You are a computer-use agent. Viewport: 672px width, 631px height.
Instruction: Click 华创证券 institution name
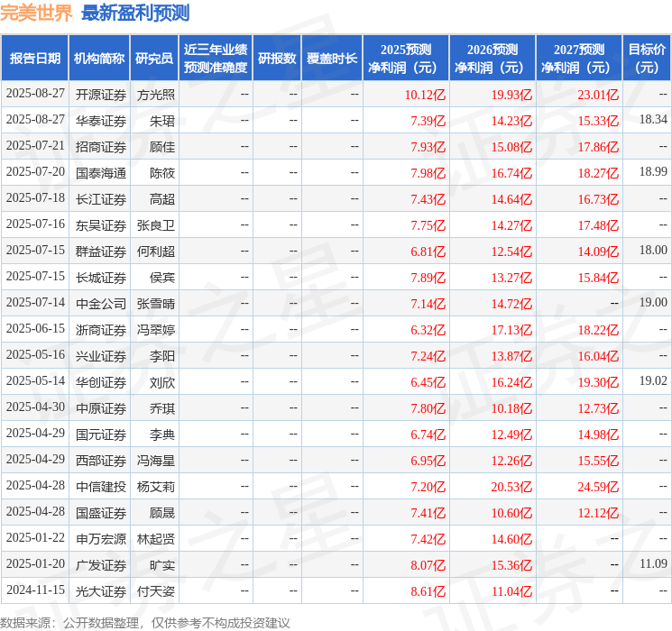click(101, 382)
